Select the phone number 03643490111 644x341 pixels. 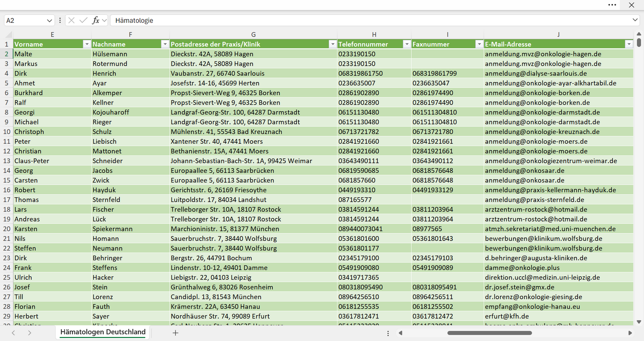tap(374, 161)
